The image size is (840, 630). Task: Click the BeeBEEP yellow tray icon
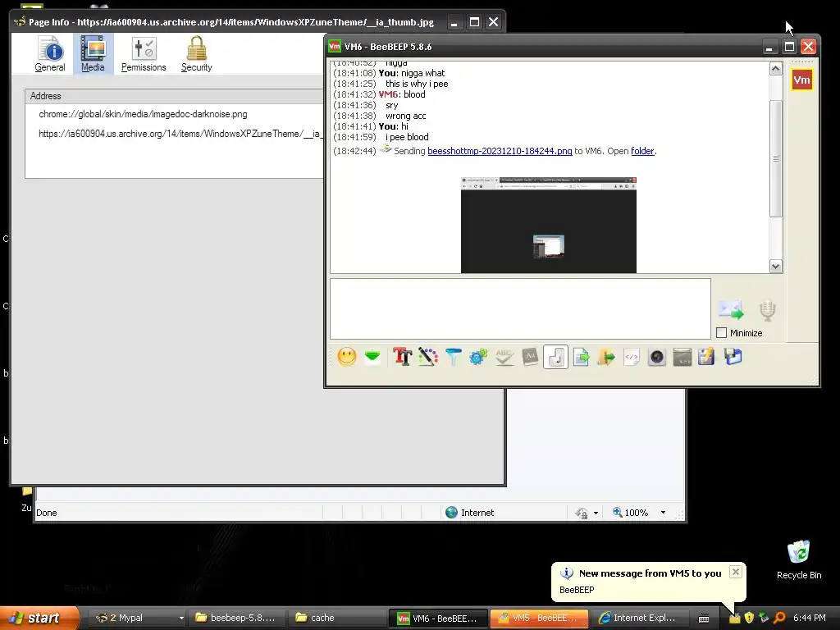click(734, 619)
